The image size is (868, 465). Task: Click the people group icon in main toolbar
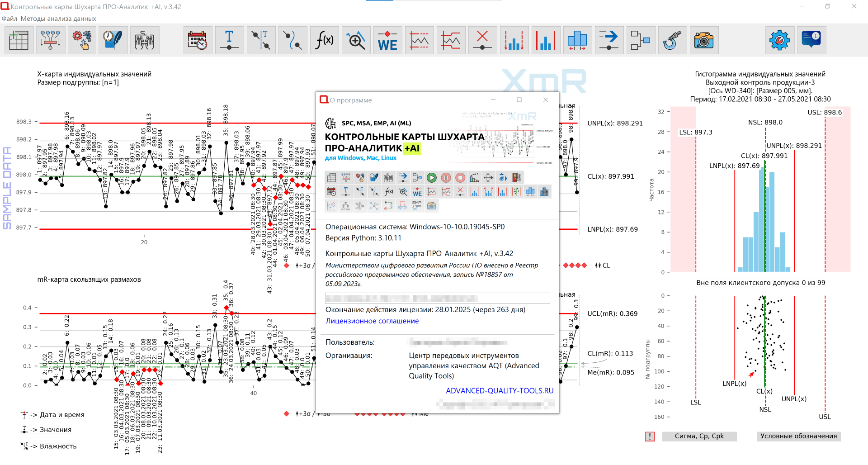pos(145,40)
